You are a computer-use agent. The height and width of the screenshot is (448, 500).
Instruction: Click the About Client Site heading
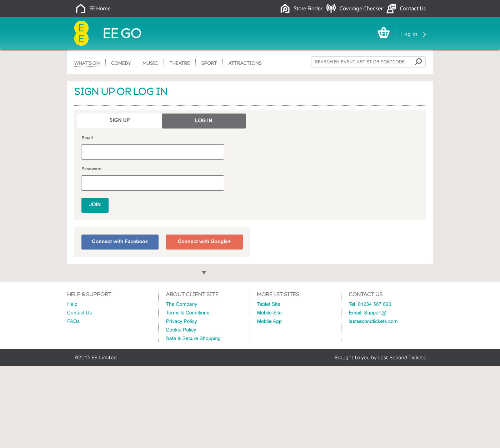[x=192, y=295]
